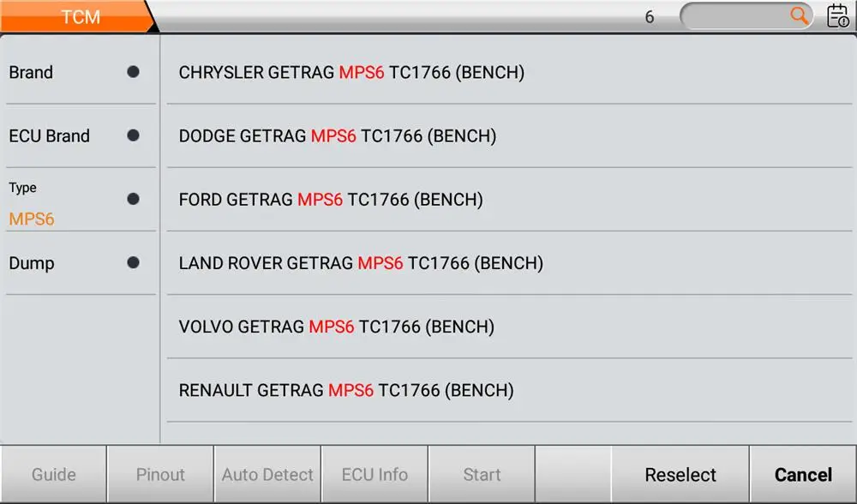
Task: Open the calendar history icon
Action: pos(837,16)
